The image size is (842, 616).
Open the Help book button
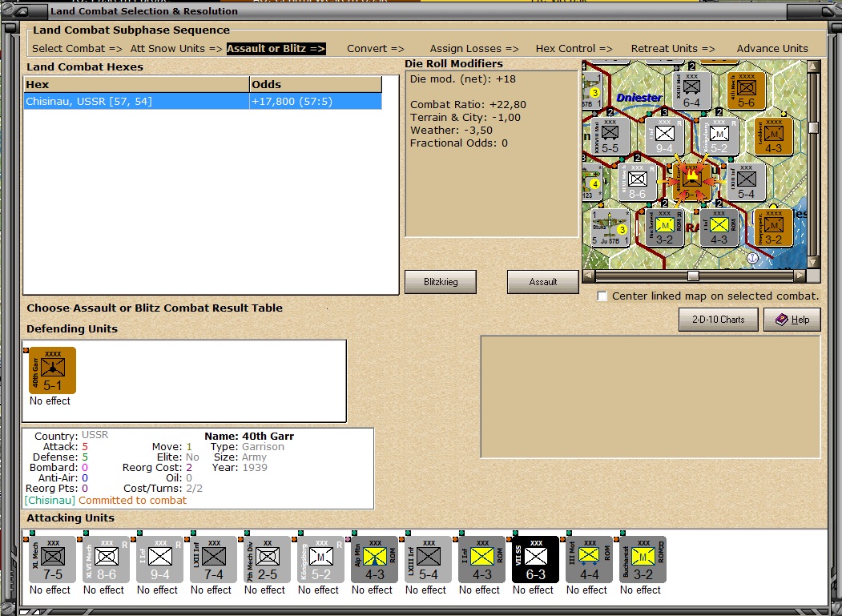tap(792, 320)
